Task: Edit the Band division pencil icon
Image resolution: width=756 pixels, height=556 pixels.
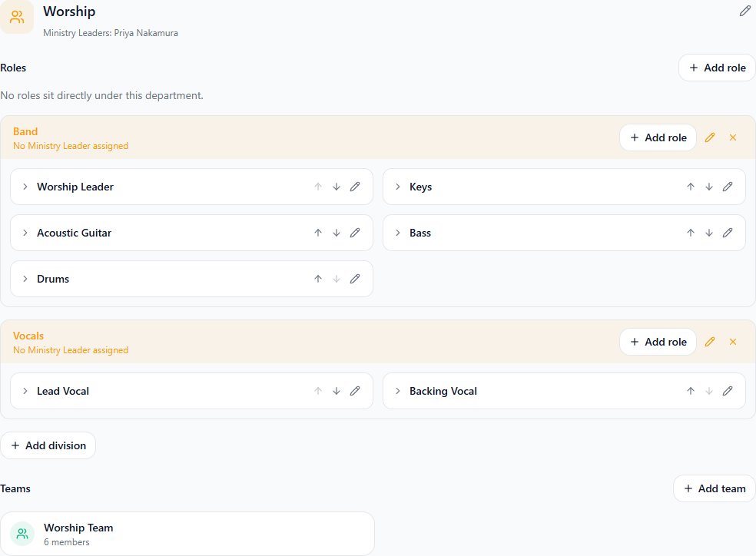Action: [710, 137]
